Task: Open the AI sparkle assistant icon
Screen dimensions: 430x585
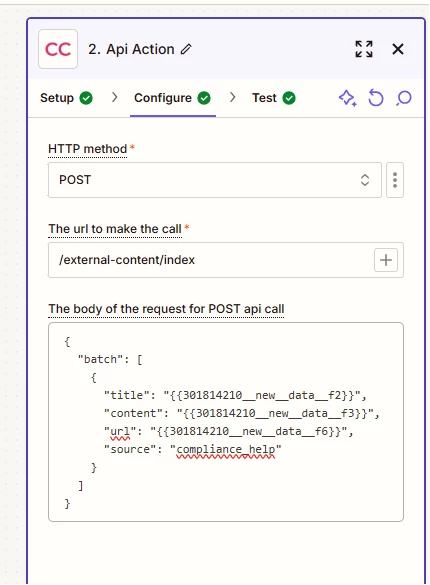Action: [x=347, y=98]
